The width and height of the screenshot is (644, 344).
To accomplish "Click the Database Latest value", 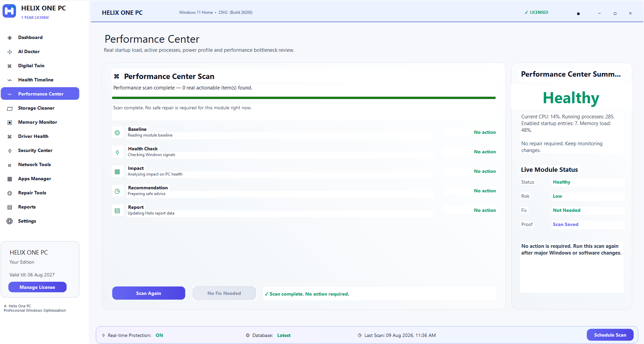I will (x=284, y=335).
